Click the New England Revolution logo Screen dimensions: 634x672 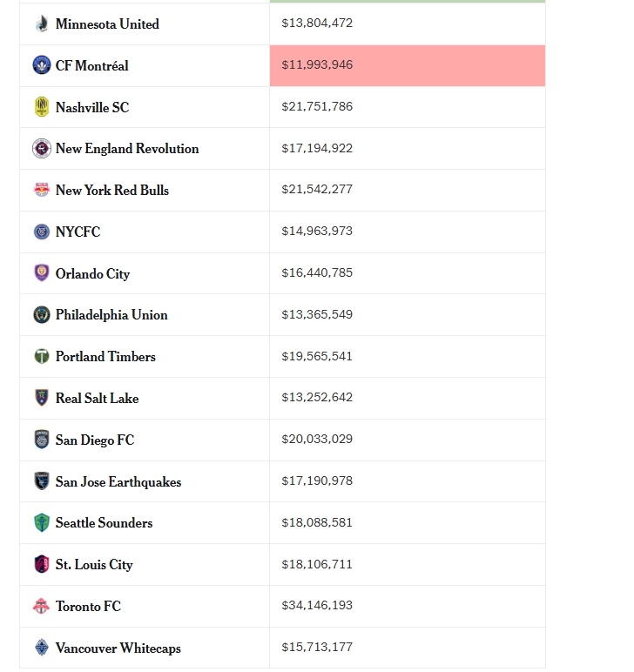[42, 149]
